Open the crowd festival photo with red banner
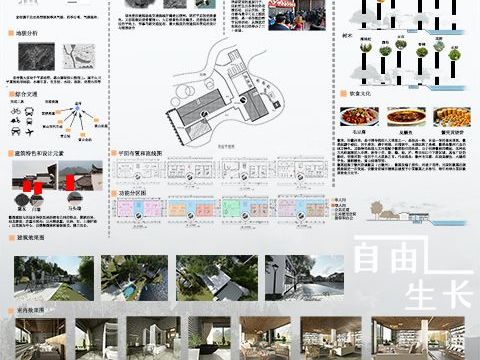Image resolution: width=480 pixels, height=360 pixels. (x=297, y=15)
